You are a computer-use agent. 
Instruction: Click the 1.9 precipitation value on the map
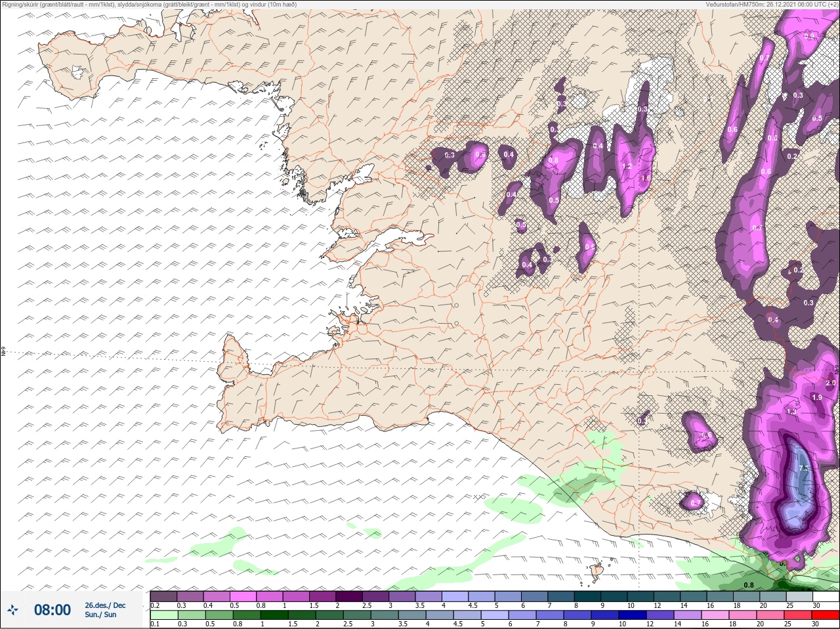tap(817, 397)
